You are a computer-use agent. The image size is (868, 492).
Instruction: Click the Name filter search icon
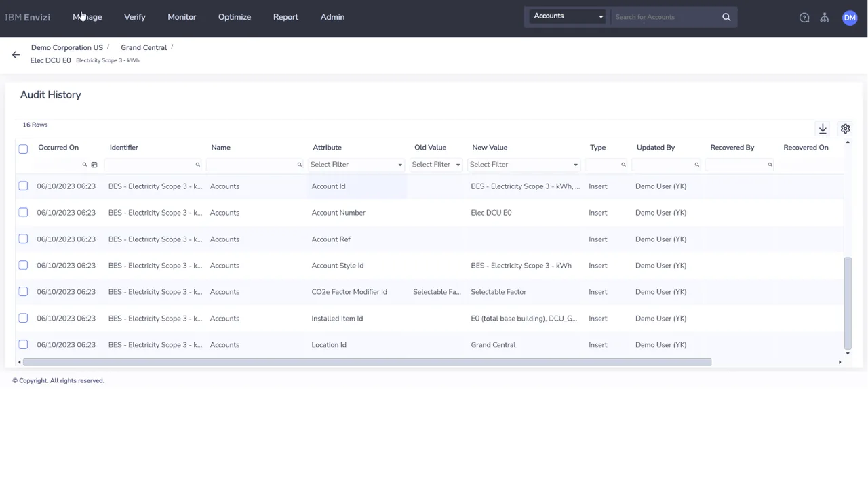299,165
